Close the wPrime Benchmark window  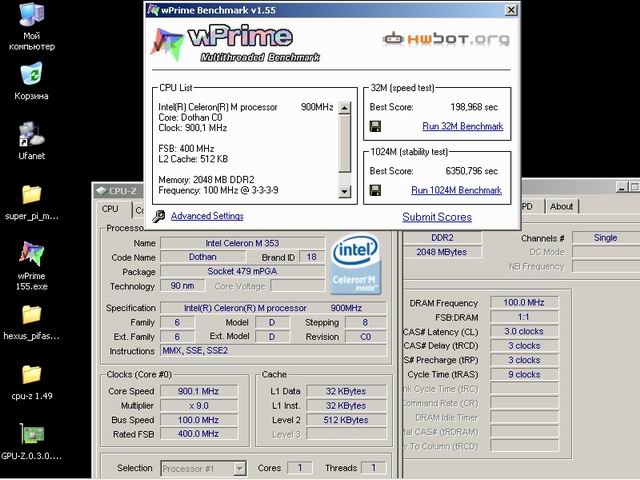pyautogui.click(x=511, y=10)
